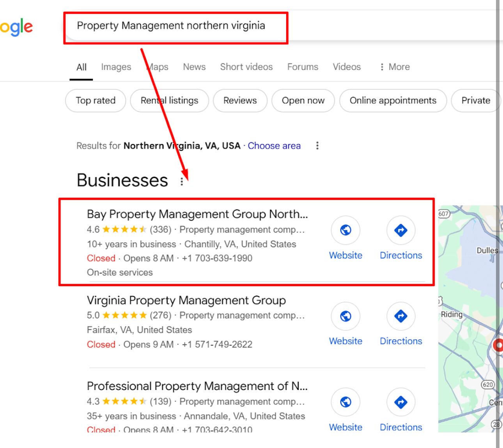Open Website icon for Virginia Property Management Group

click(x=345, y=316)
